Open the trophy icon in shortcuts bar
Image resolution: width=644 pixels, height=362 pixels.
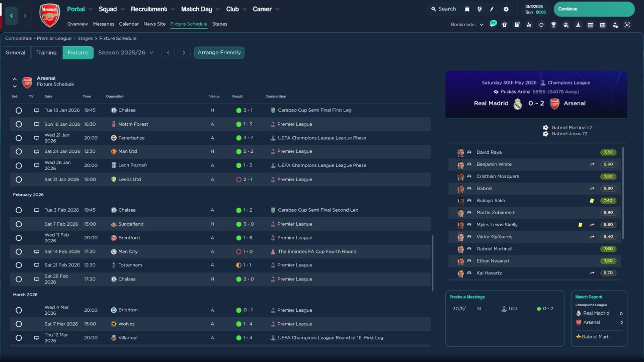click(x=553, y=25)
